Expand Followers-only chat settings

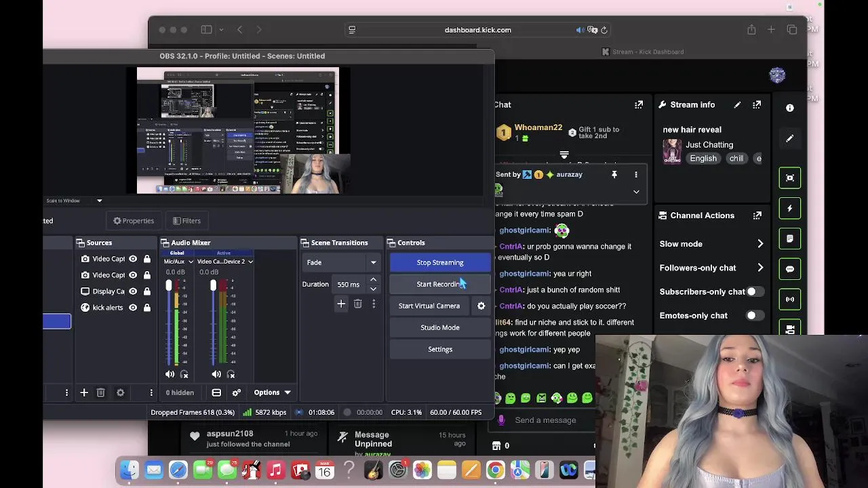[x=760, y=268]
